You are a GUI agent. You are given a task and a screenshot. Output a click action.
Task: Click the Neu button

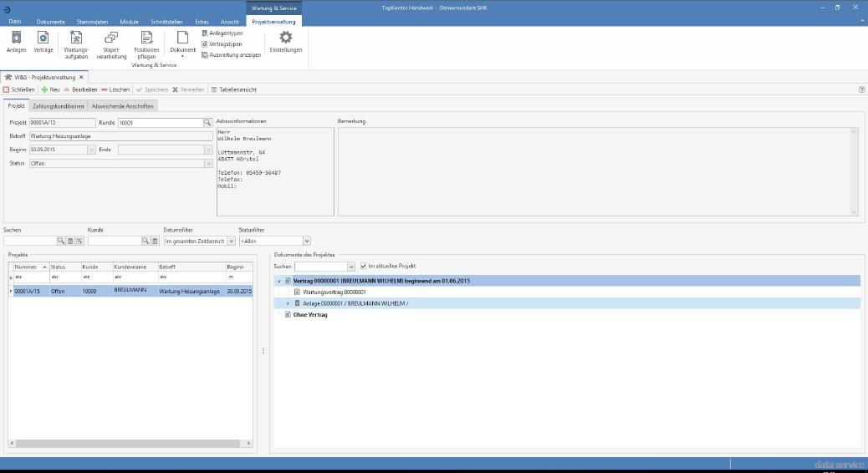49,89
